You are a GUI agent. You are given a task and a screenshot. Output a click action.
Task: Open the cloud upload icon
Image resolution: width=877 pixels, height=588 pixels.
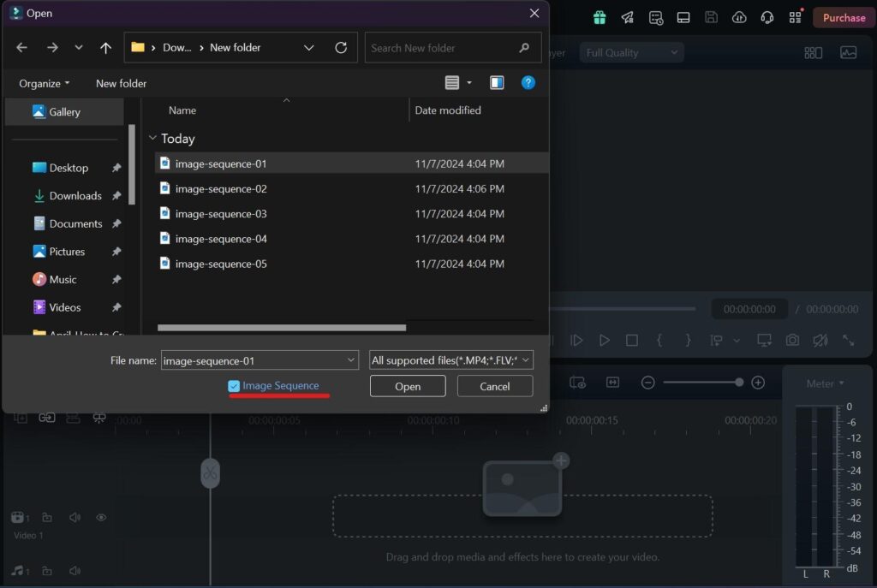pyautogui.click(x=739, y=17)
